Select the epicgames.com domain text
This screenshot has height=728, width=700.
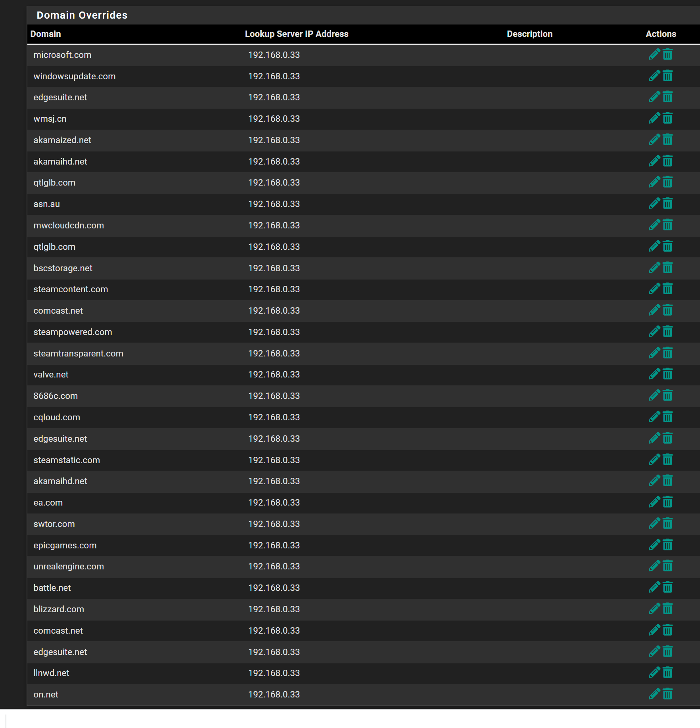(65, 545)
